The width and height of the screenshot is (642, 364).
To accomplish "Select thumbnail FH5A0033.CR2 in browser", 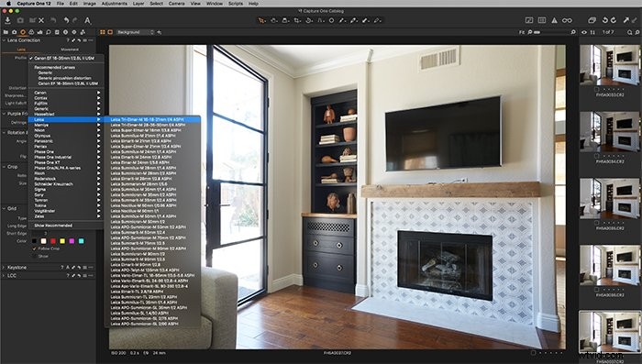I will pyautogui.click(x=610, y=65).
